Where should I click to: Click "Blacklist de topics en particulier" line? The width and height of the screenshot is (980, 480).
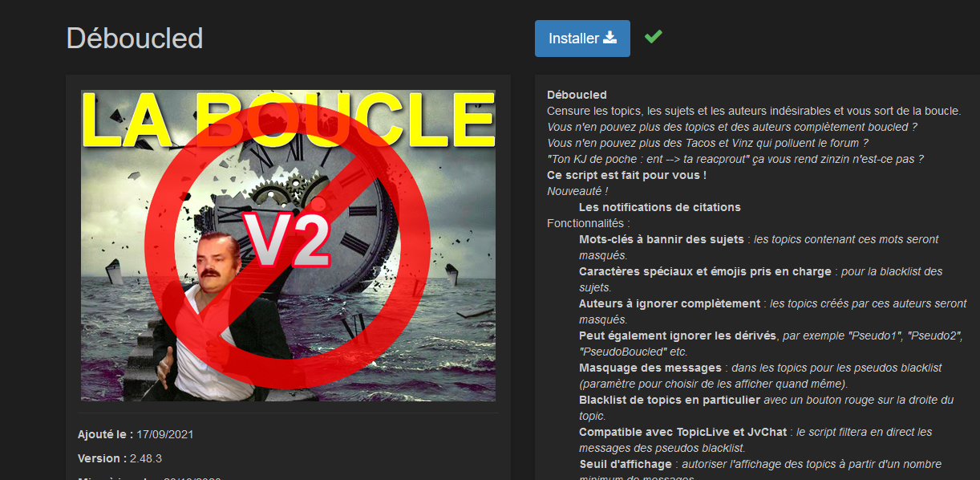670,400
